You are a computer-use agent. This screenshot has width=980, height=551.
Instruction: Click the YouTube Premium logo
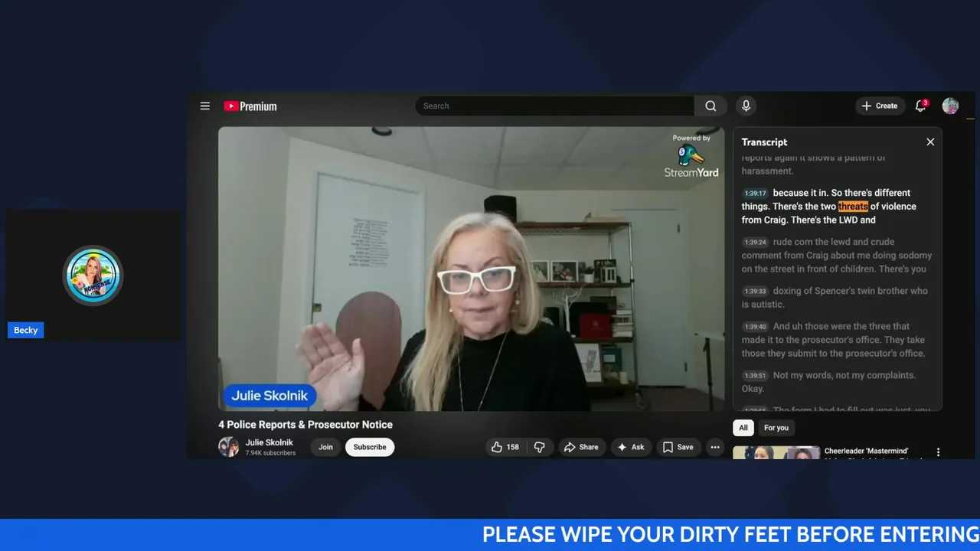[x=250, y=106]
